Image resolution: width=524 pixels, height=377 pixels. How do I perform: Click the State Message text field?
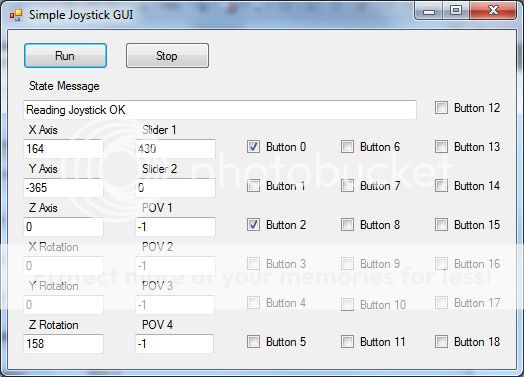click(220, 110)
